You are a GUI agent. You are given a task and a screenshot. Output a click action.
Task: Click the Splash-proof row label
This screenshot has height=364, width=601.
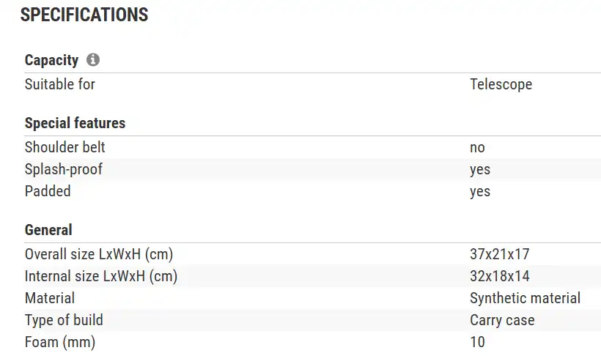coord(64,169)
